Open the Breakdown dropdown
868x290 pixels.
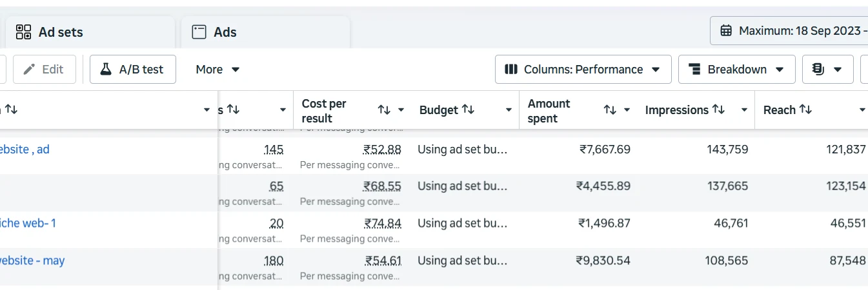pyautogui.click(x=736, y=69)
